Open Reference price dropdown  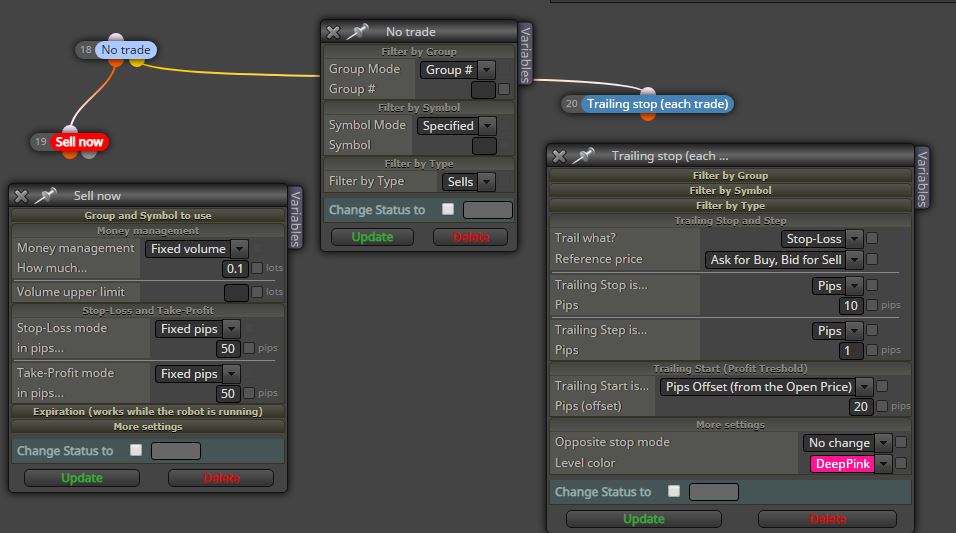tap(783, 260)
